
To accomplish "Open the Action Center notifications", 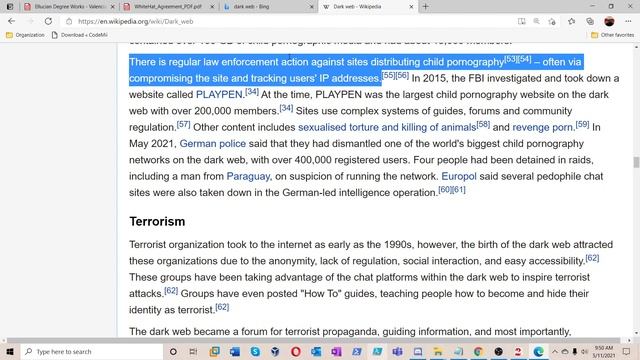I will (x=627, y=351).
